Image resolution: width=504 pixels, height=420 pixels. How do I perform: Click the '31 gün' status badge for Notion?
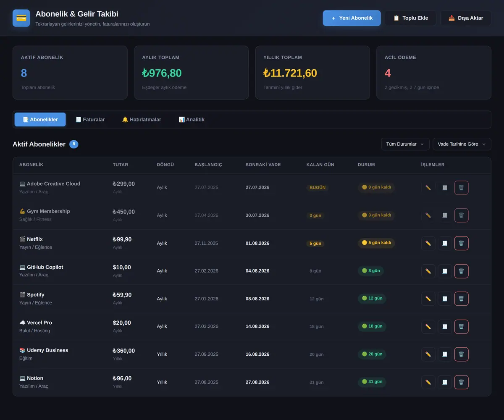(x=372, y=382)
